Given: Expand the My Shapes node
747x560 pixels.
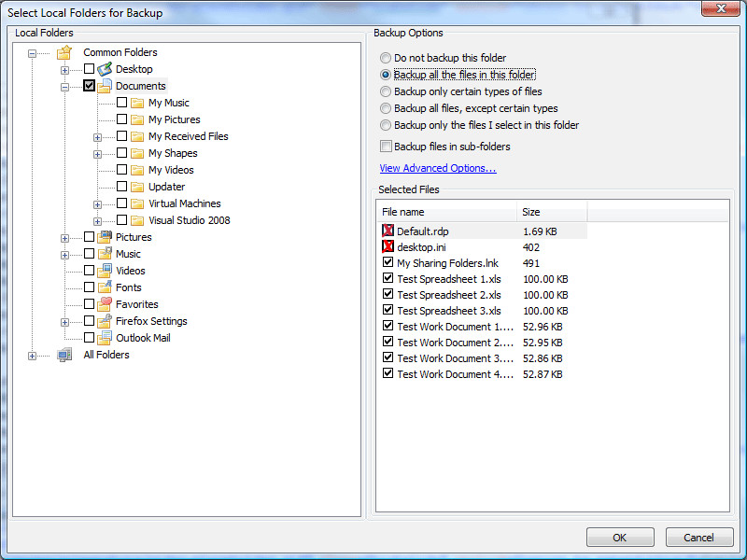Looking at the screenshot, I should [97, 154].
